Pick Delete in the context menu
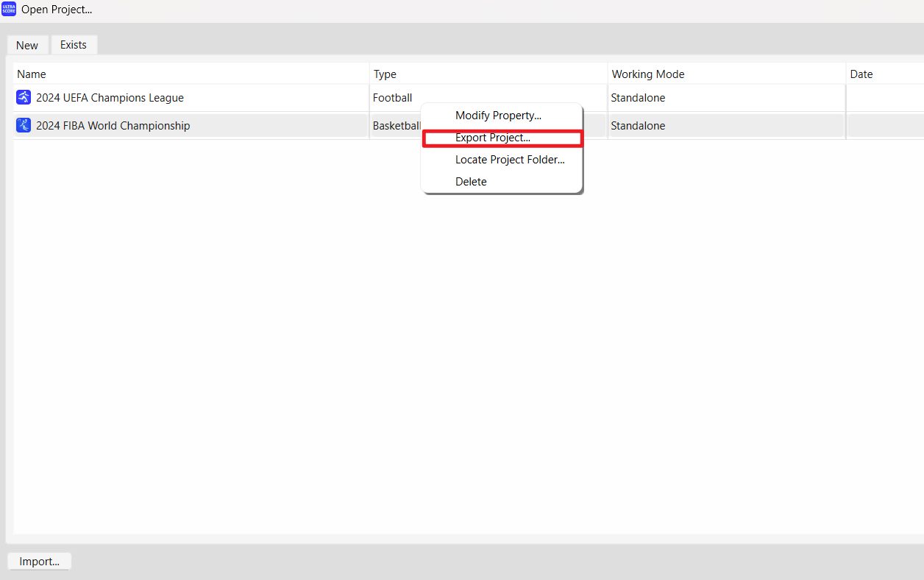 [x=471, y=182]
